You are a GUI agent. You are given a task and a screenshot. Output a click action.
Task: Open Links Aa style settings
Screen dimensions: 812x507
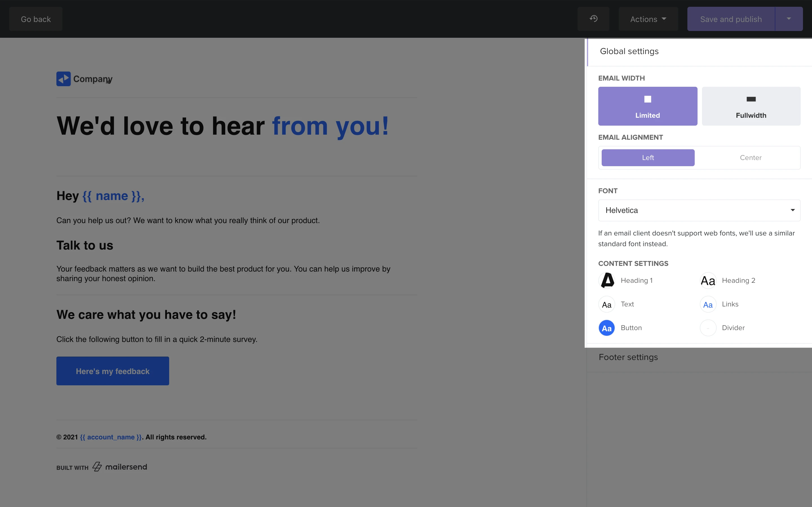point(708,304)
